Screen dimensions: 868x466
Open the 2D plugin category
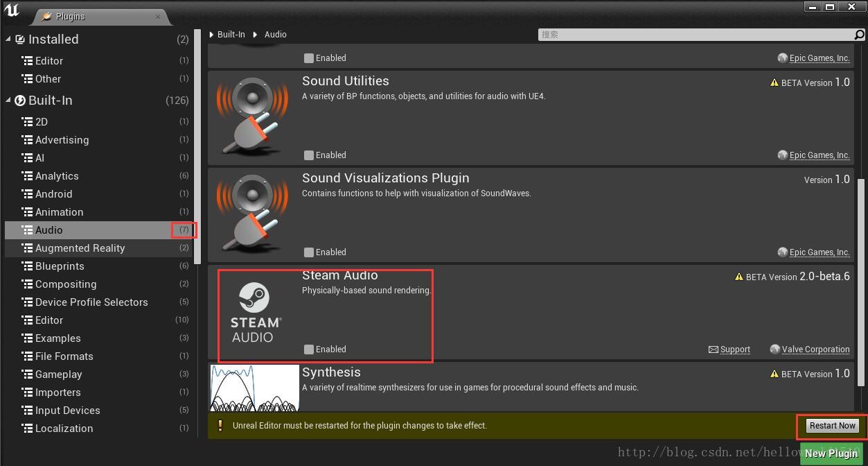[x=98, y=122]
